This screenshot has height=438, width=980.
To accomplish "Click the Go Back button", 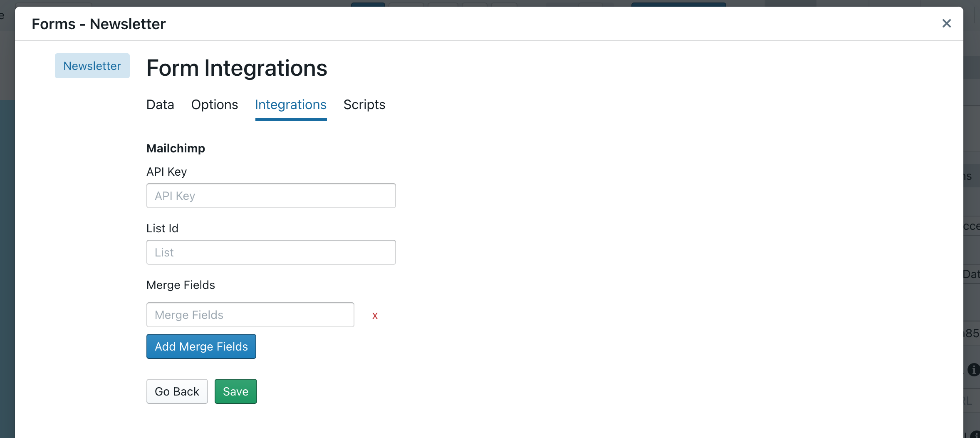I will (177, 391).
